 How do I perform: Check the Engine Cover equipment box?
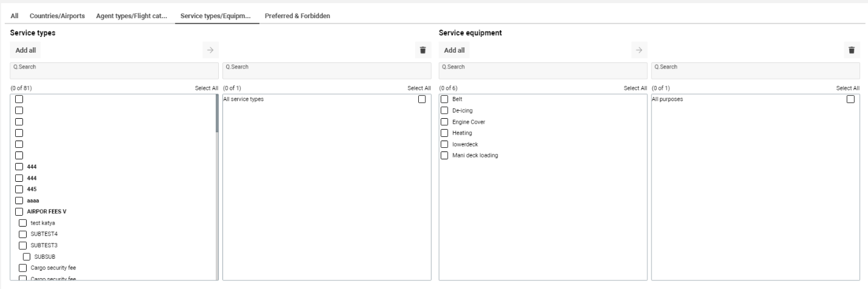(x=444, y=122)
